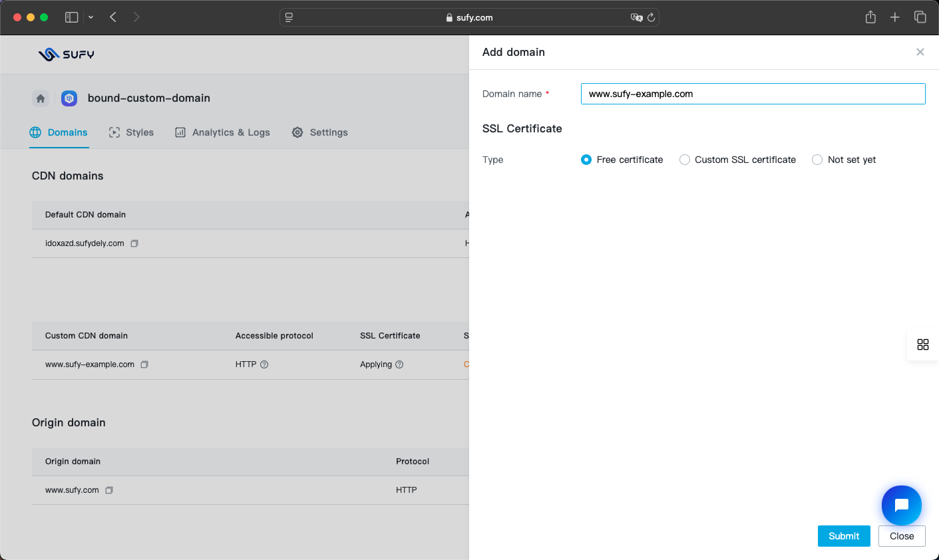Image resolution: width=939 pixels, height=560 pixels.
Task: Click the bucket icon next to bound-custom-domain
Action: click(69, 98)
